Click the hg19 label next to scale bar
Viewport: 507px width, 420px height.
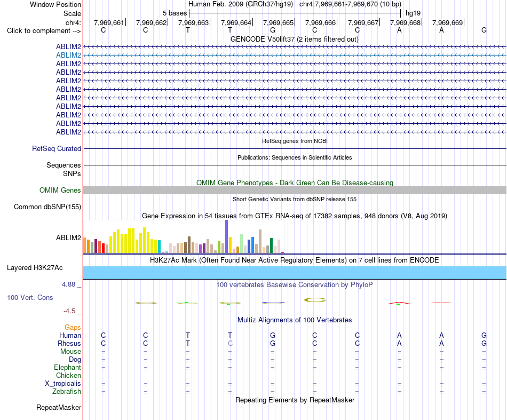[x=413, y=13]
